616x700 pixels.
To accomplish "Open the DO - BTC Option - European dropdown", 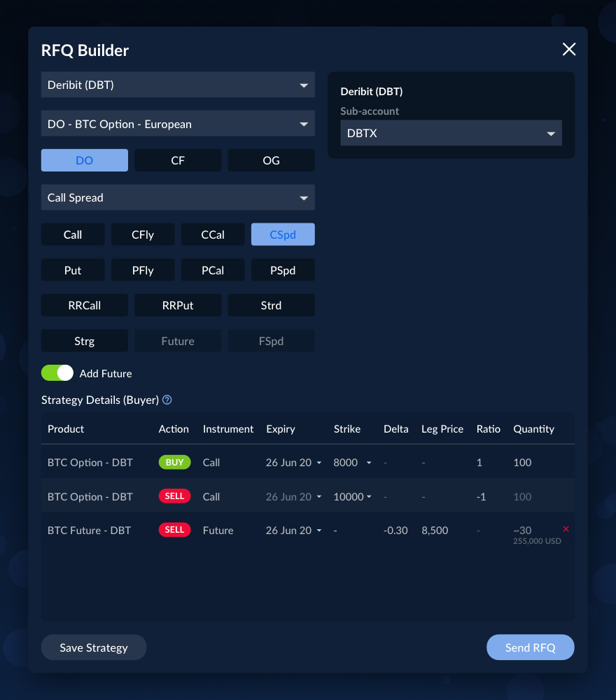I will [x=178, y=124].
